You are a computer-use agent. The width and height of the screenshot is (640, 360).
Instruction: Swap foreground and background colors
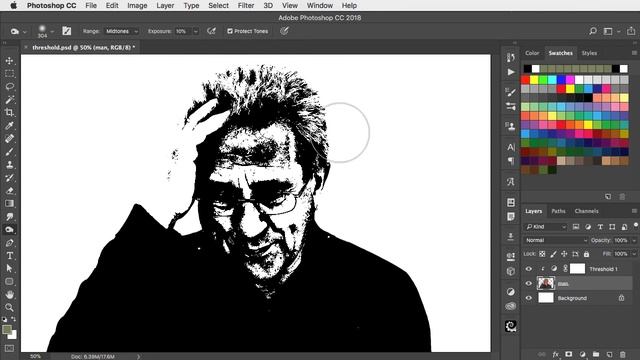click(x=13, y=319)
